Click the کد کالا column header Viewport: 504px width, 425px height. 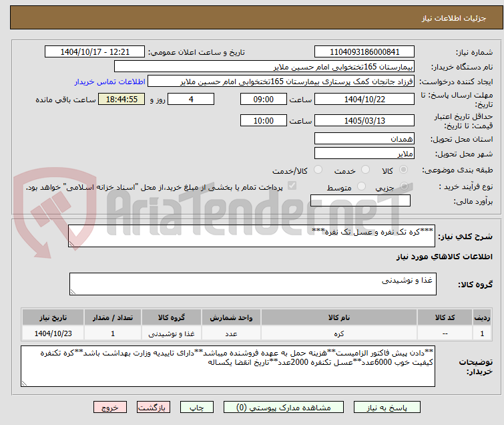445,317
